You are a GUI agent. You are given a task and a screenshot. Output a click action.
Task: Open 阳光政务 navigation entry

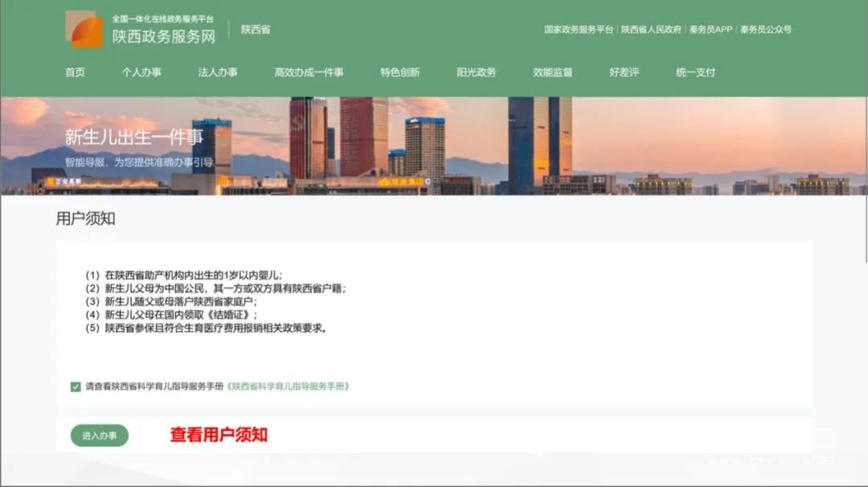pyautogui.click(x=476, y=72)
